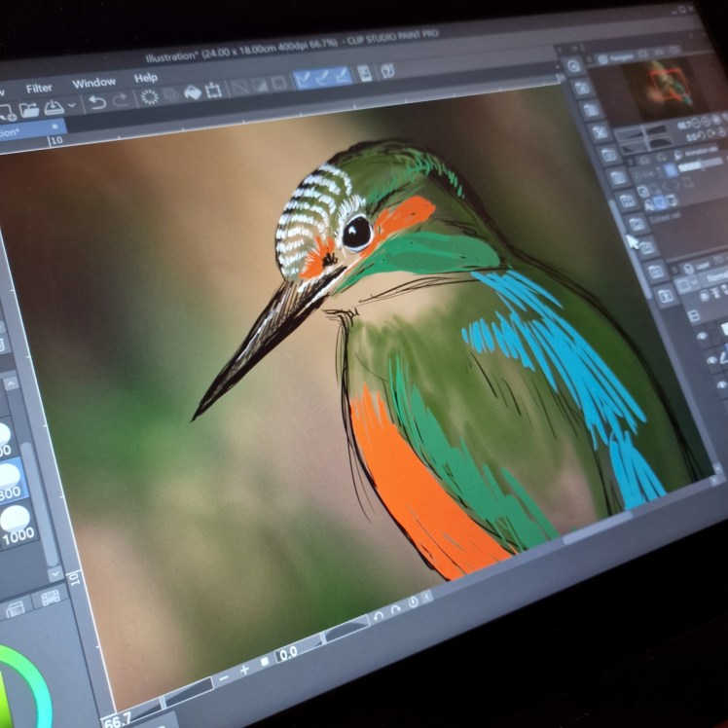728x728 pixels.
Task: Click the Undo arrow in the toolbar
Action: [x=97, y=102]
